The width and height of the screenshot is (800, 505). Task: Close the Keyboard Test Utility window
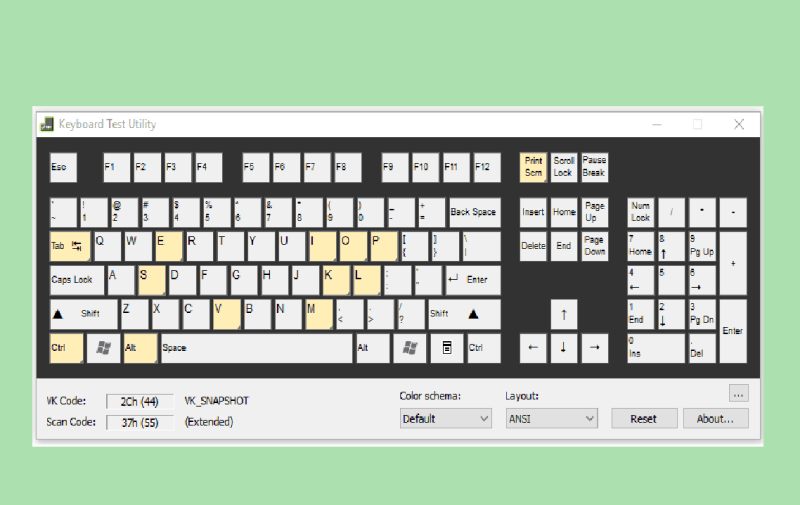click(x=739, y=124)
